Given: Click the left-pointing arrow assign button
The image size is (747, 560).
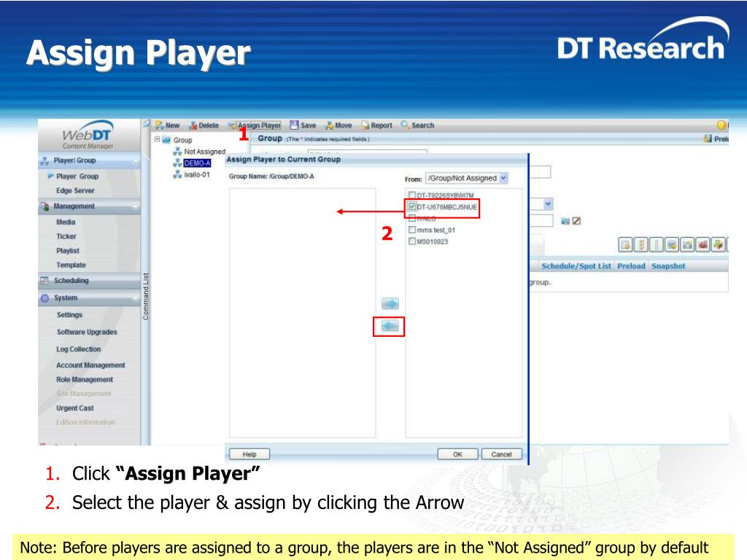Looking at the screenshot, I should click(x=390, y=326).
